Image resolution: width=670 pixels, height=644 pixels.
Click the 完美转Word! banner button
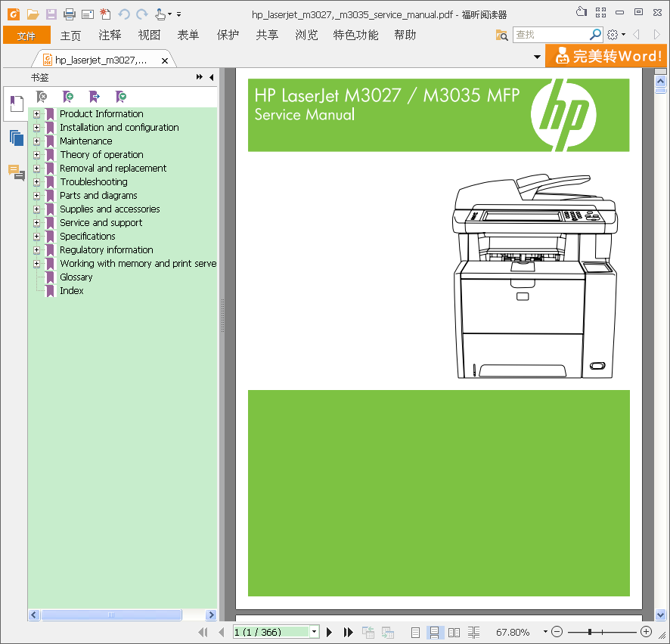[606, 56]
